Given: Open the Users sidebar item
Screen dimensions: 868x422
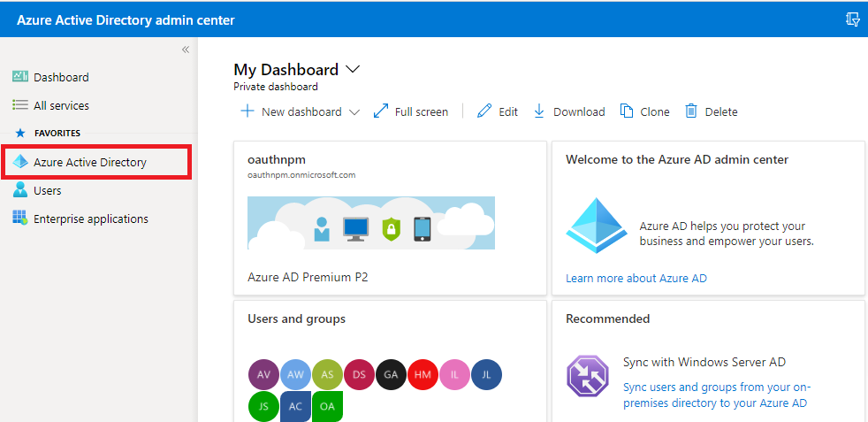Looking at the screenshot, I should coord(47,190).
